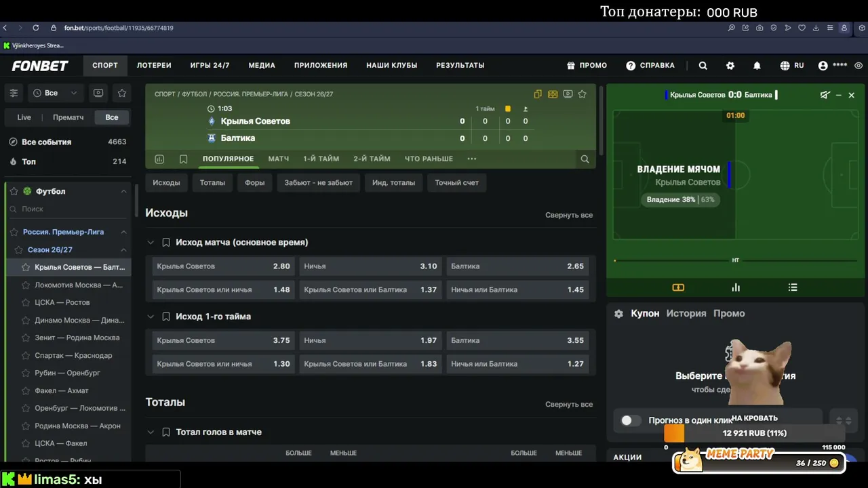Collapse Исход матча (основное время) block
Image resolution: width=868 pixels, height=488 pixels.
pyautogui.click(x=151, y=243)
